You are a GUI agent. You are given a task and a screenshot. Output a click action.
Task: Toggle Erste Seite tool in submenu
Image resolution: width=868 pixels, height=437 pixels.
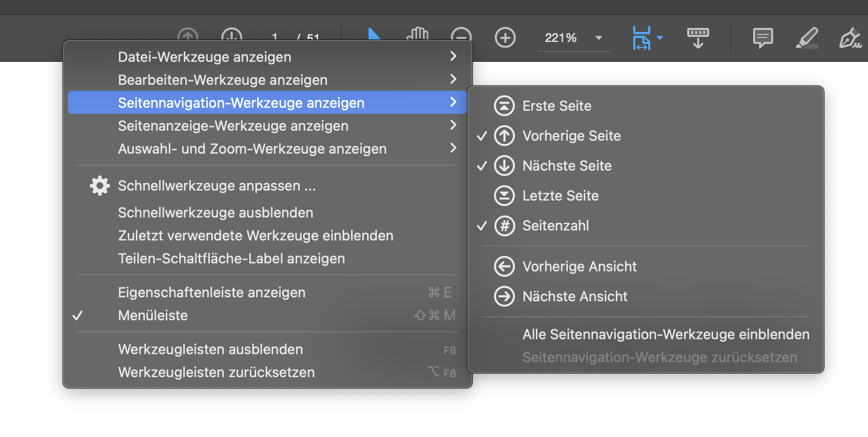point(645,106)
